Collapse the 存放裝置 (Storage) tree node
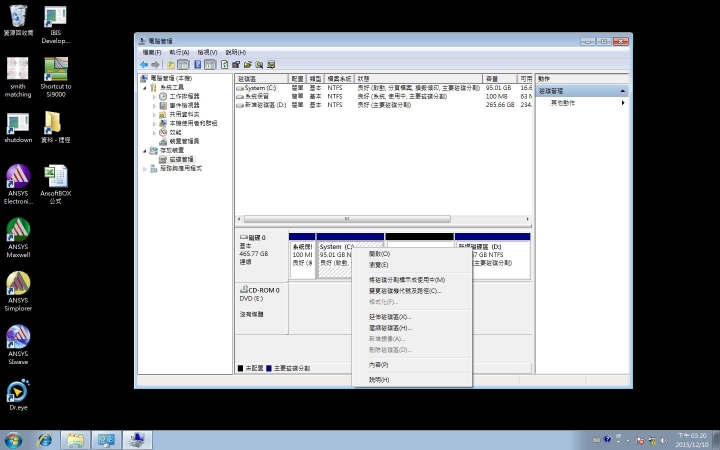 [x=146, y=151]
